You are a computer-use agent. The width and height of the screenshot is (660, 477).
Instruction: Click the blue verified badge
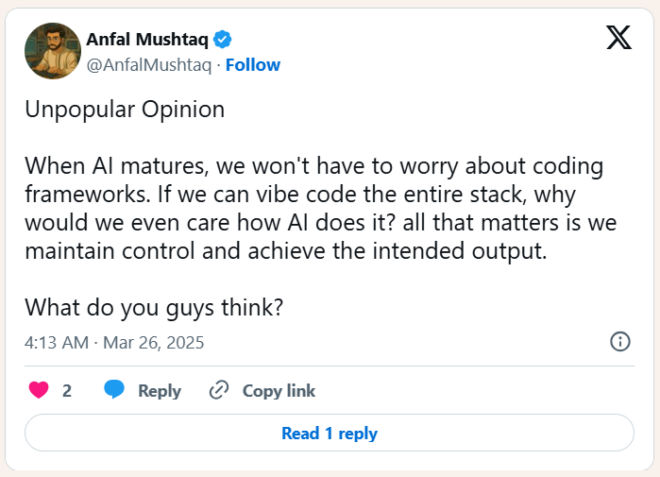(225, 40)
